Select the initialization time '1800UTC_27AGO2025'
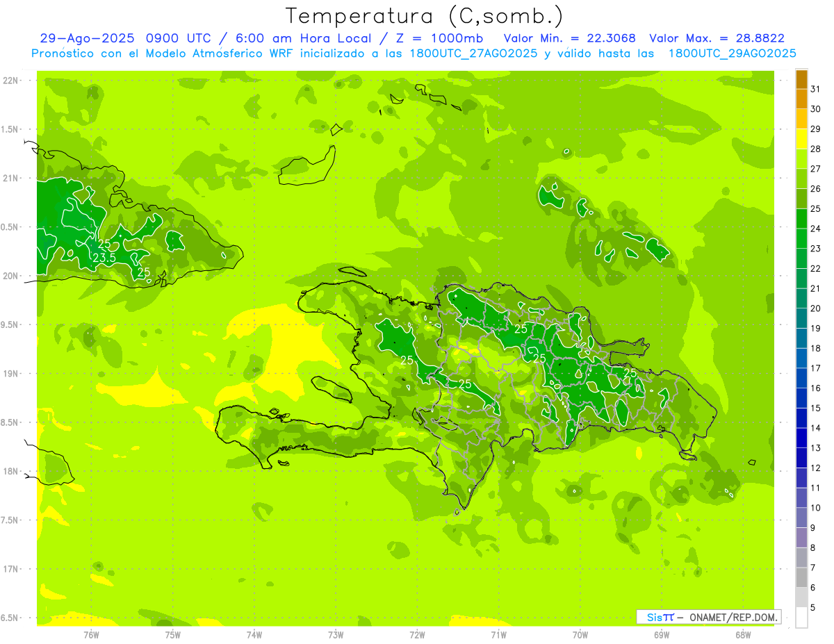The width and height of the screenshot is (834, 644). pos(473,53)
